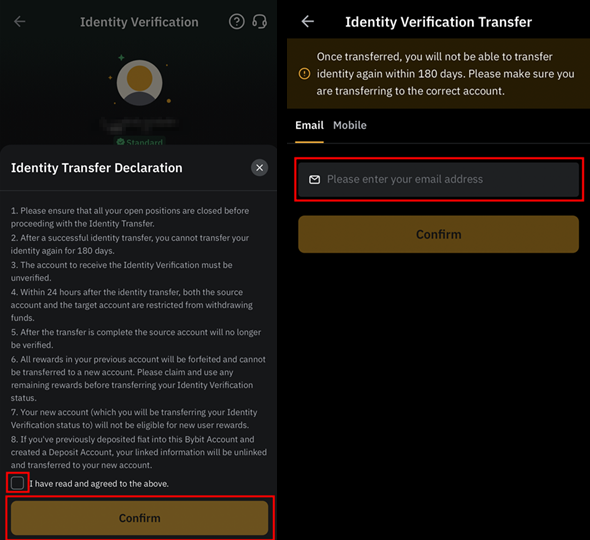Click the warning exclamation icon

(x=304, y=74)
